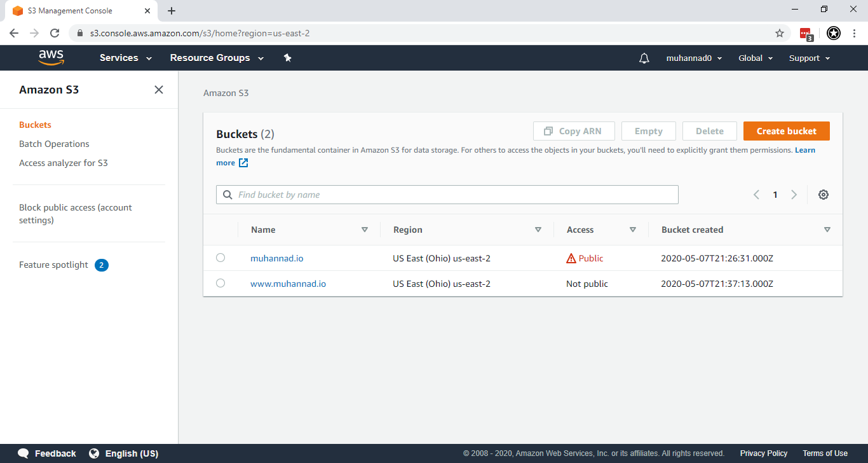Image resolution: width=868 pixels, height=463 pixels.
Task: Go to previous page of buckets
Action: tap(756, 195)
